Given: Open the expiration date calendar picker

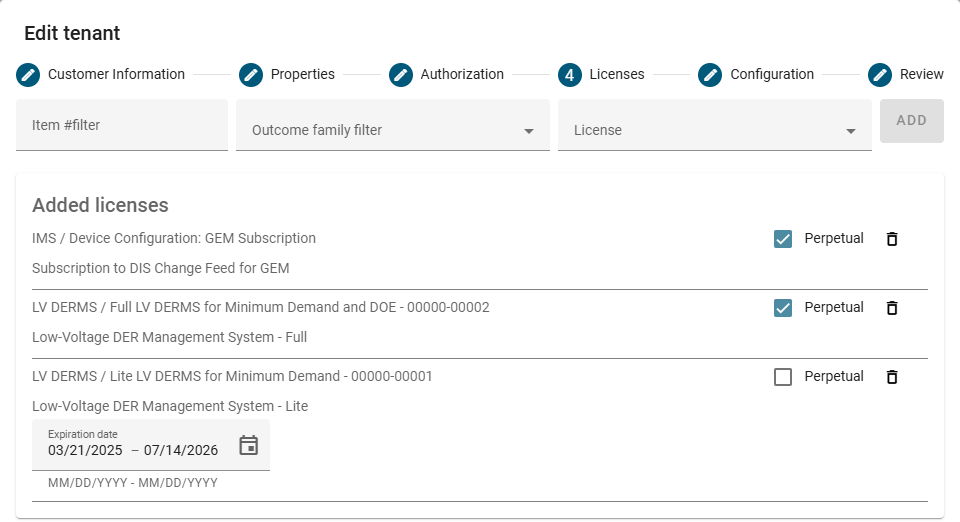Looking at the screenshot, I should (249, 446).
